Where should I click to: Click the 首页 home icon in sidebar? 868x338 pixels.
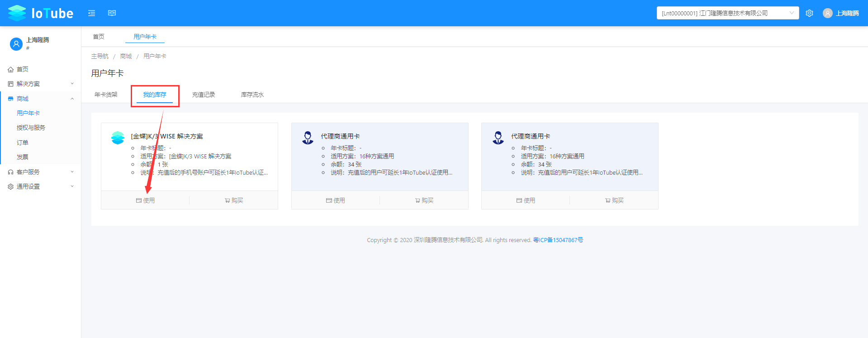10,69
